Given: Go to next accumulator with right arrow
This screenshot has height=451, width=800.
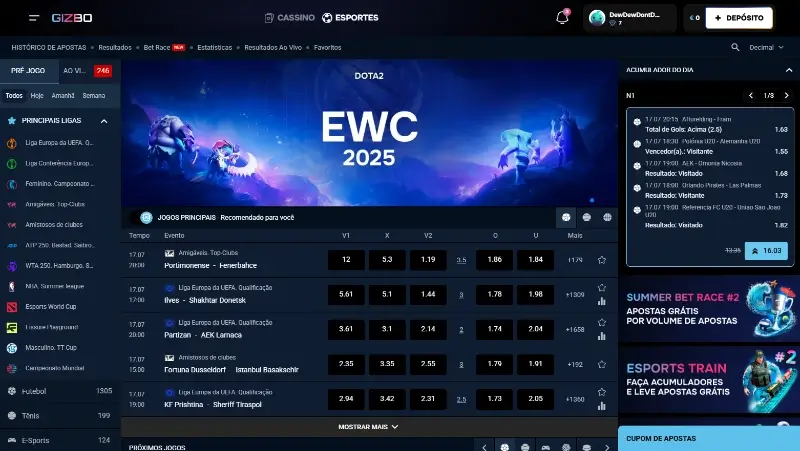Looking at the screenshot, I should (x=787, y=95).
